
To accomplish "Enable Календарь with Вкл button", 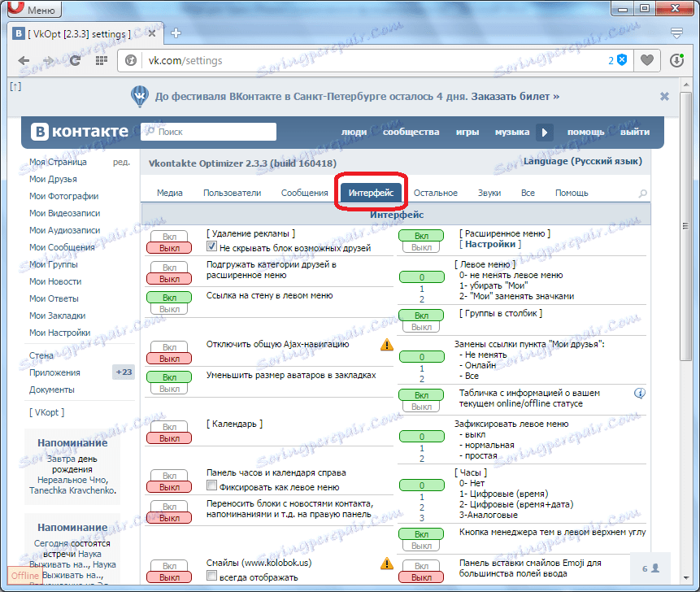I will [x=169, y=427].
